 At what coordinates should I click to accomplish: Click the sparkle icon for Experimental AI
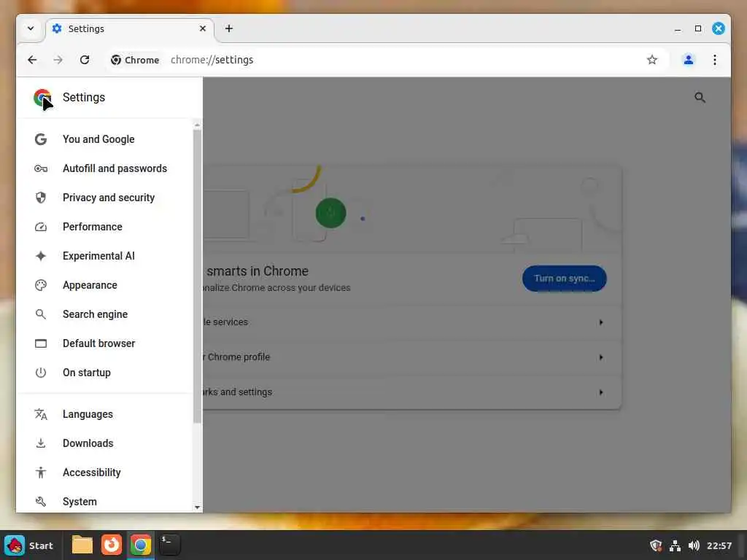coord(41,256)
